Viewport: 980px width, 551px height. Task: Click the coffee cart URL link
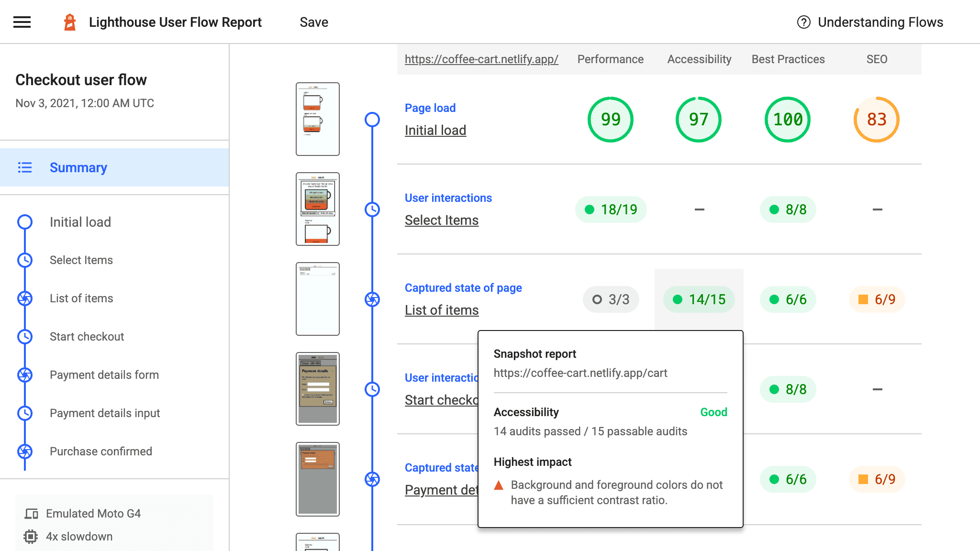(481, 58)
